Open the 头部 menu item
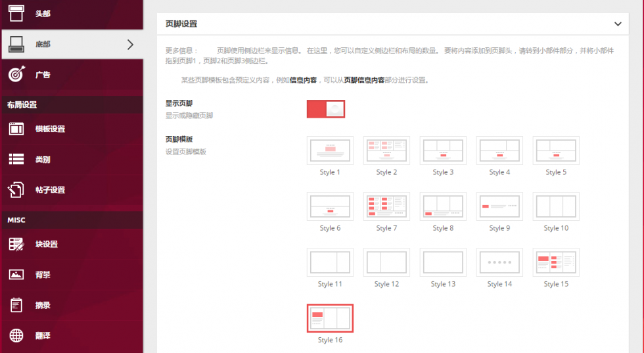This screenshot has height=353, width=644. (x=72, y=14)
